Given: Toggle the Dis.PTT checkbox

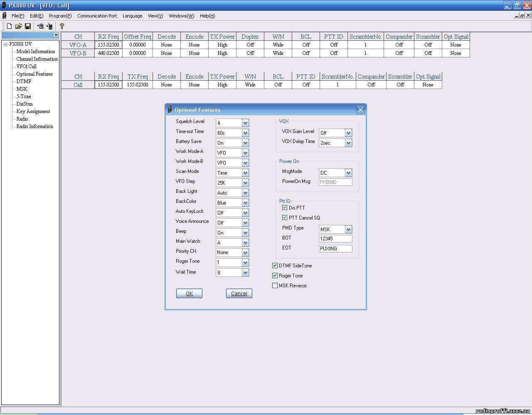Looking at the screenshot, I should pyautogui.click(x=285, y=207).
